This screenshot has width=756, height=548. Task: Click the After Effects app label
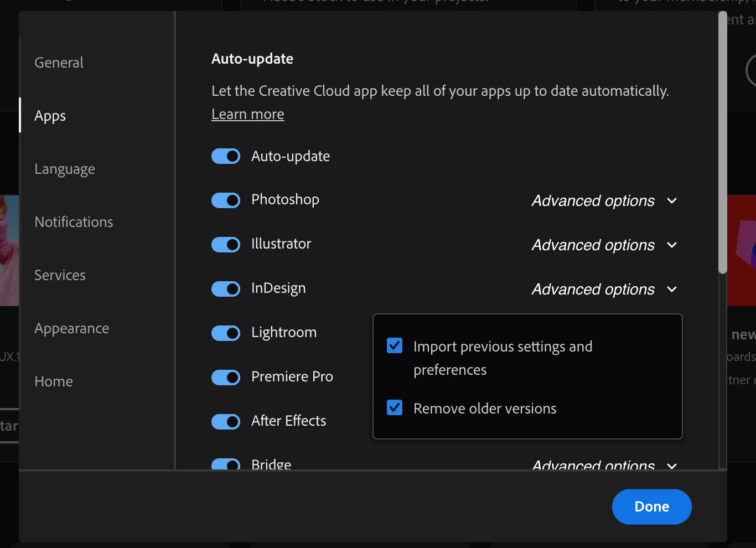[x=289, y=421]
